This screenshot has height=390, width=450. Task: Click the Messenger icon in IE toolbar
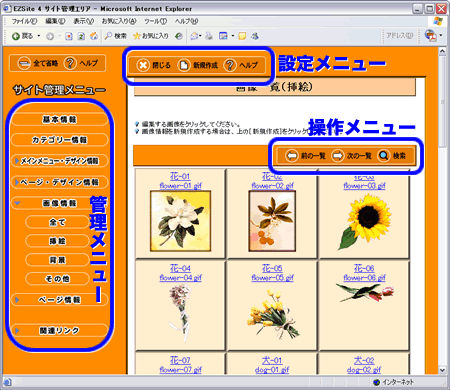coord(255,36)
